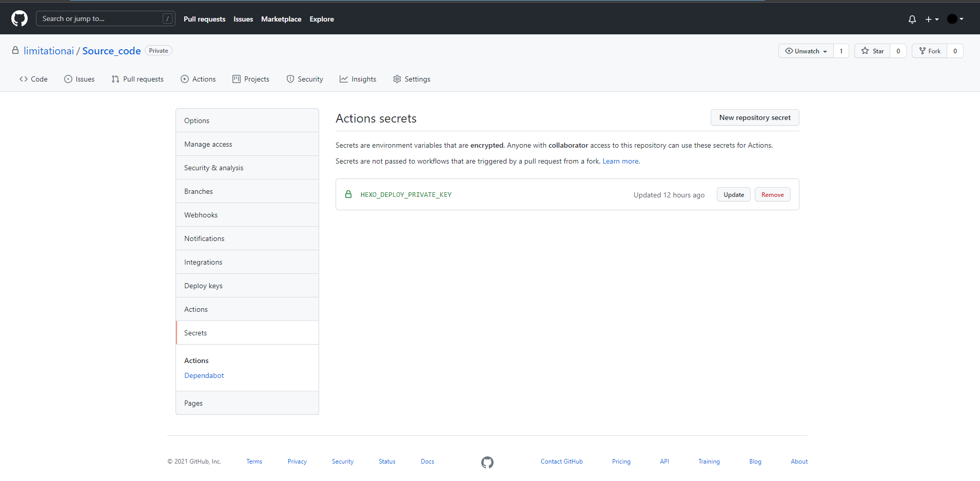Switch to the Code tab

33,79
